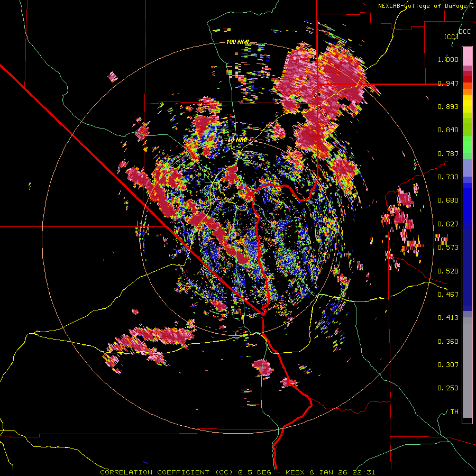476x476 pixels.
Task: Click the KESX station identifier
Action: coord(296,472)
